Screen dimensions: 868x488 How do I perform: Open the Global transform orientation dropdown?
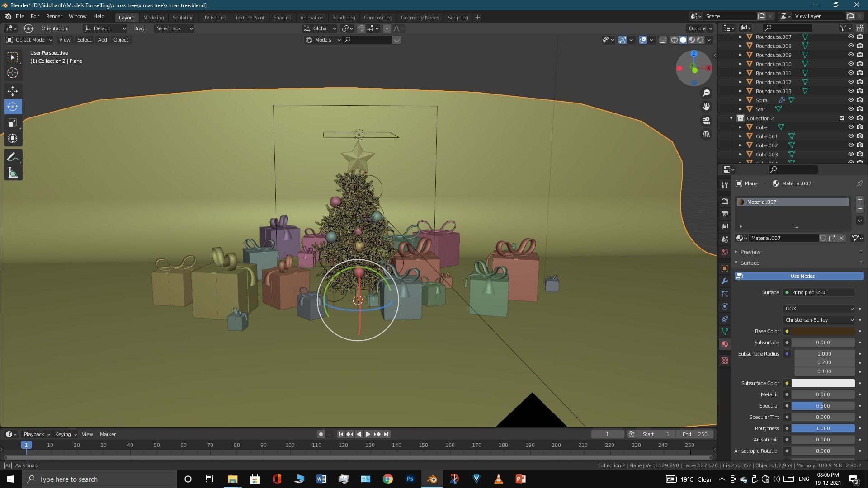coord(320,28)
